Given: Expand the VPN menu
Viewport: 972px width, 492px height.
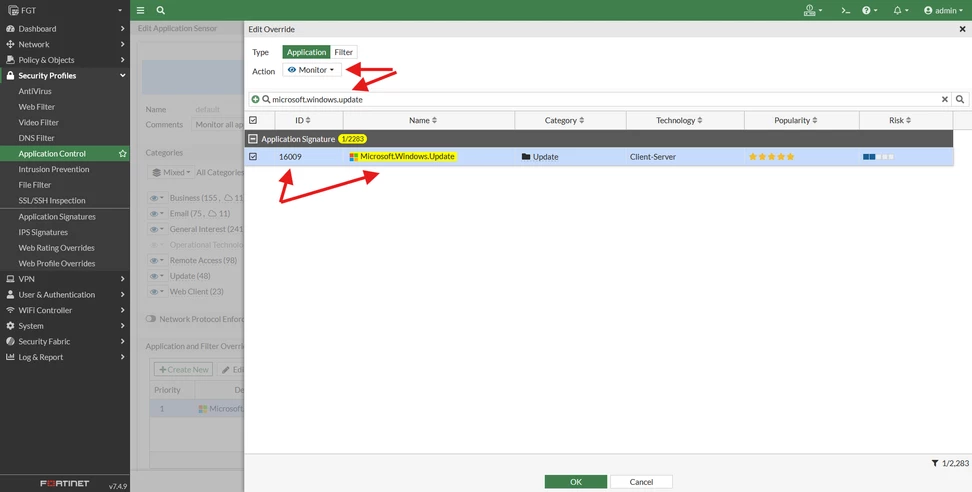Looking at the screenshot, I should (64, 279).
